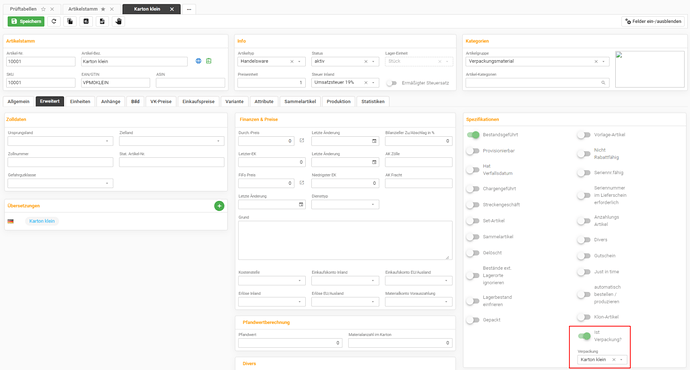Click the Karton klein translation tag
The height and width of the screenshot is (370, 690).
click(x=42, y=221)
